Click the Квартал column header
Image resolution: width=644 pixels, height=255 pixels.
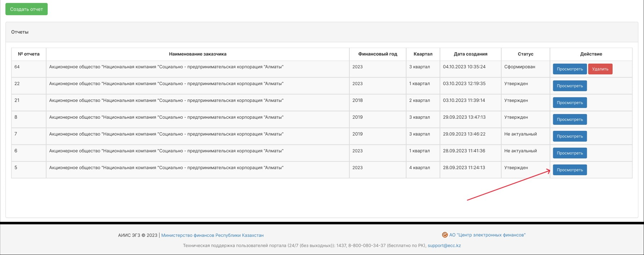point(423,54)
